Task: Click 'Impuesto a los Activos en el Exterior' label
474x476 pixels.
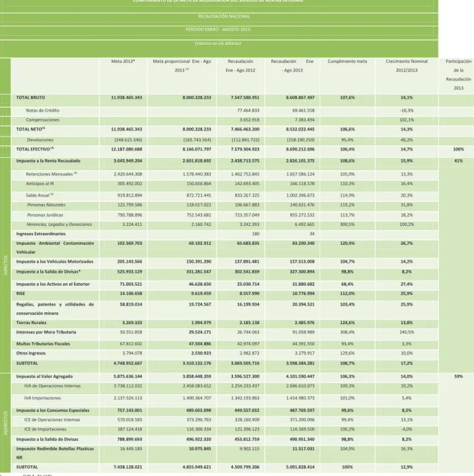Action: pyautogui.click(x=53, y=284)
